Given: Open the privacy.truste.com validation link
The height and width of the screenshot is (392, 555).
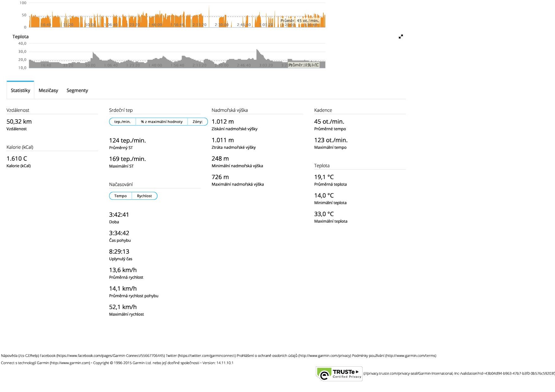Looking at the screenshot, I should pyautogui.click(x=459, y=374).
